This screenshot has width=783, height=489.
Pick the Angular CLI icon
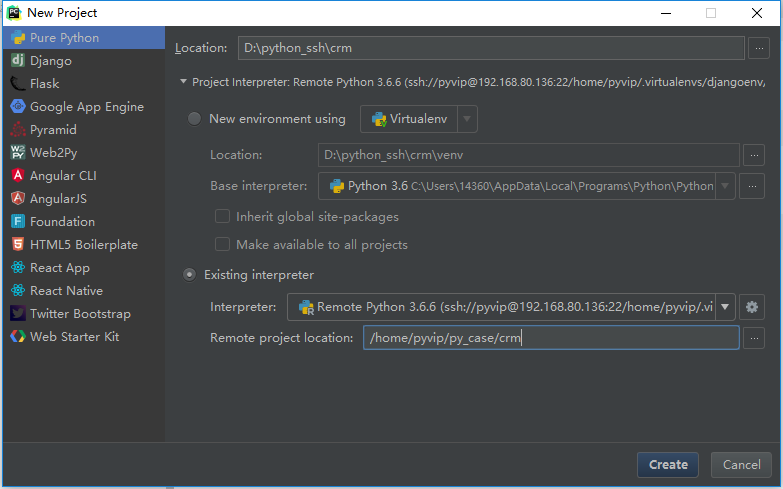18,175
